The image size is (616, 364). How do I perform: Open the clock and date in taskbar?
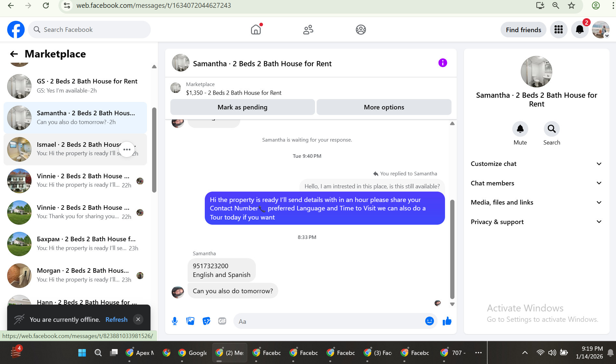[589, 353]
